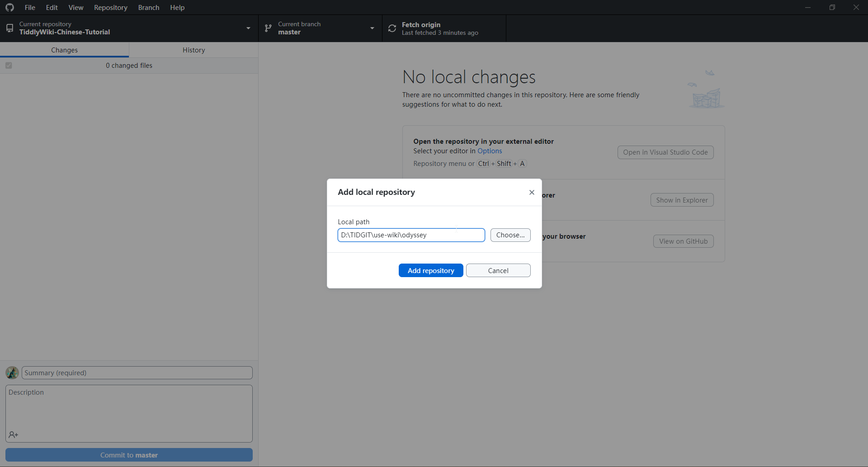Click the 0 changed files label
Viewport: 868px width, 467px height.
129,66
